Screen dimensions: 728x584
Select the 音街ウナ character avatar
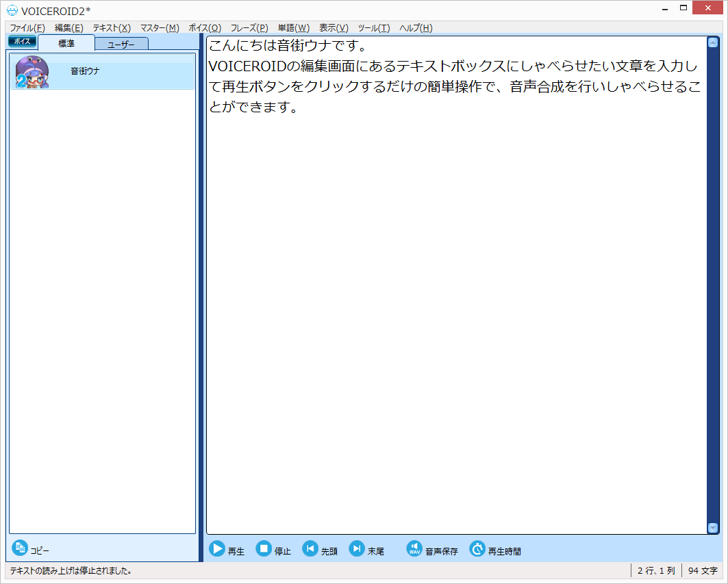click(32, 71)
